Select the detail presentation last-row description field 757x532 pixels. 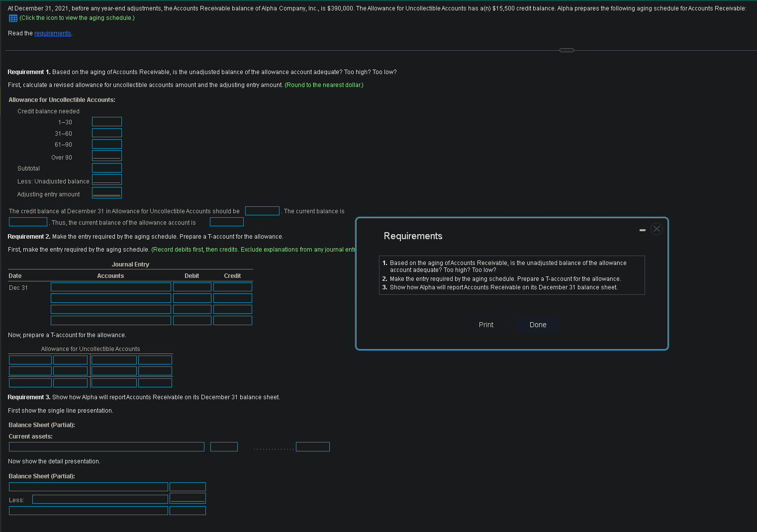(89, 511)
